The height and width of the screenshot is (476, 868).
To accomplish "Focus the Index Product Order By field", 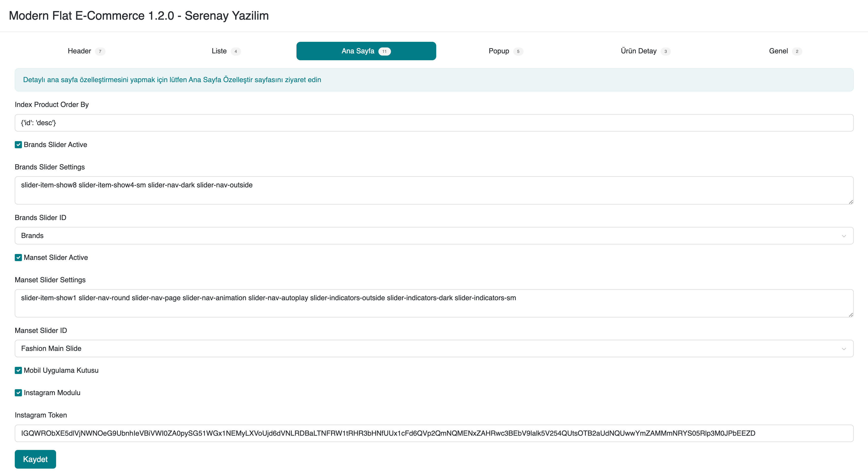I will (434, 123).
